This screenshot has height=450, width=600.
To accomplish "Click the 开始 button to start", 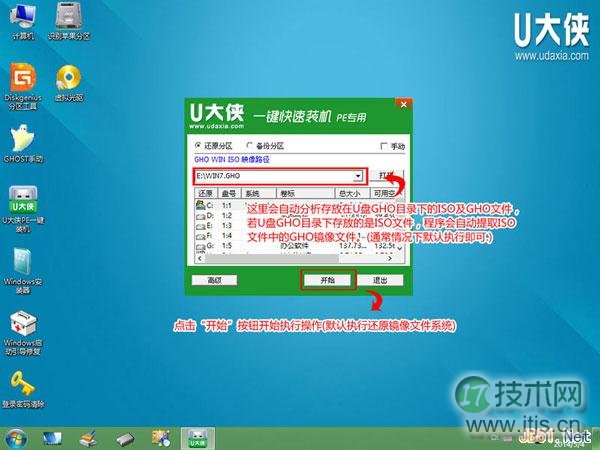I will tap(327, 281).
